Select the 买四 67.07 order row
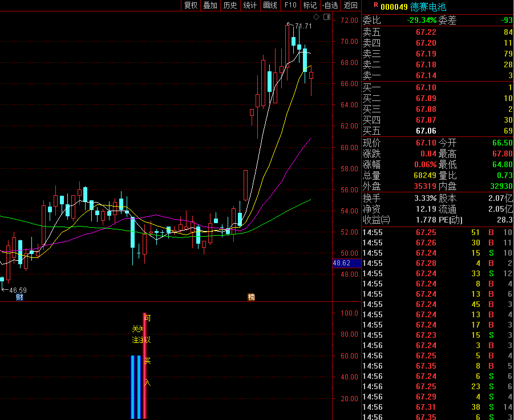514x420 pixels. tap(438, 120)
